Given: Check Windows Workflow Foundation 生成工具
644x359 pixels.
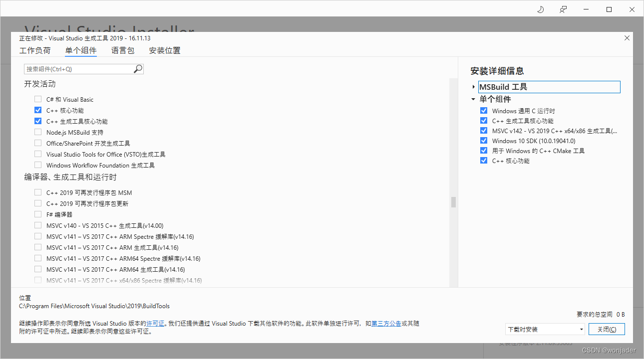Looking at the screenshot, I should (38, 165).
